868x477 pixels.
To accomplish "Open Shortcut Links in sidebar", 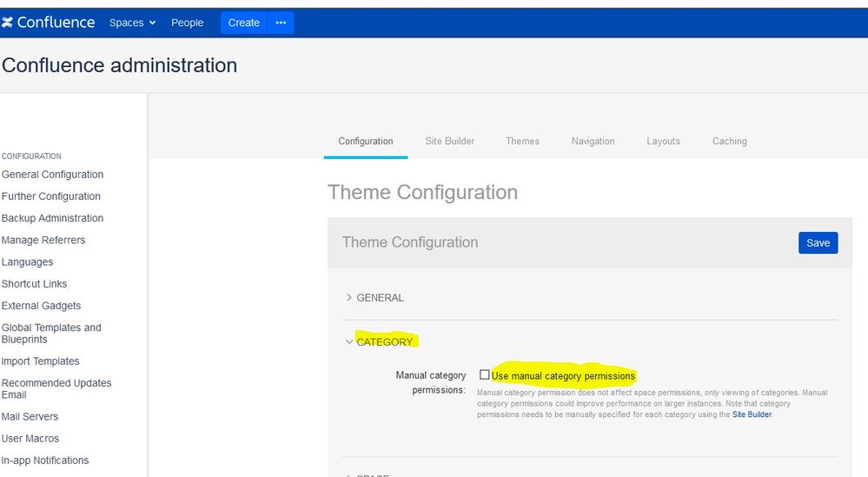I will (x=35, y=284).
